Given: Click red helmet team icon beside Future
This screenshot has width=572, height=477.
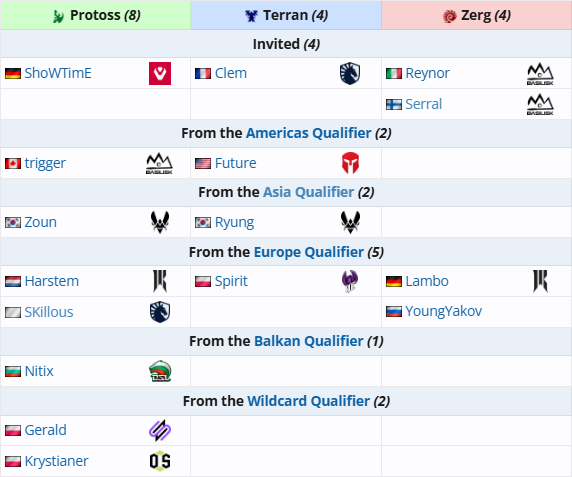Looking at the screenshot, I should 350,163.
